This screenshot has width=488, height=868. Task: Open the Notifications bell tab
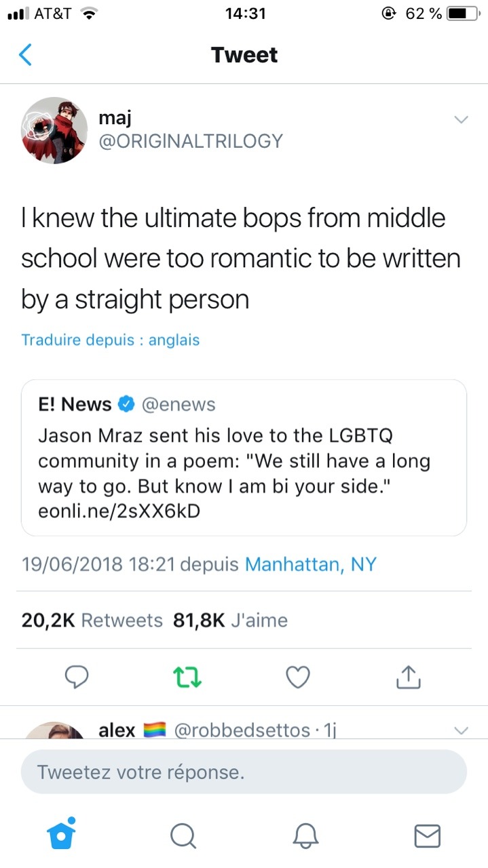point(305,835)
